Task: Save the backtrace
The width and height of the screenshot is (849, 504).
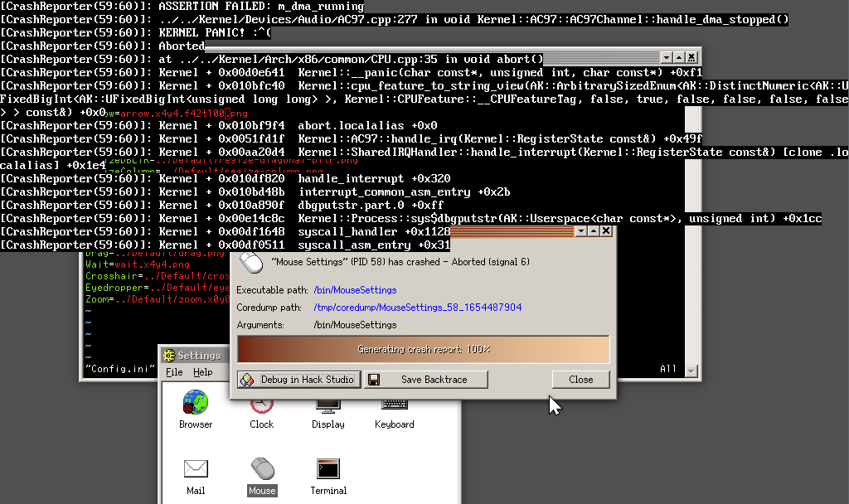Action: [x=426, y=379]
